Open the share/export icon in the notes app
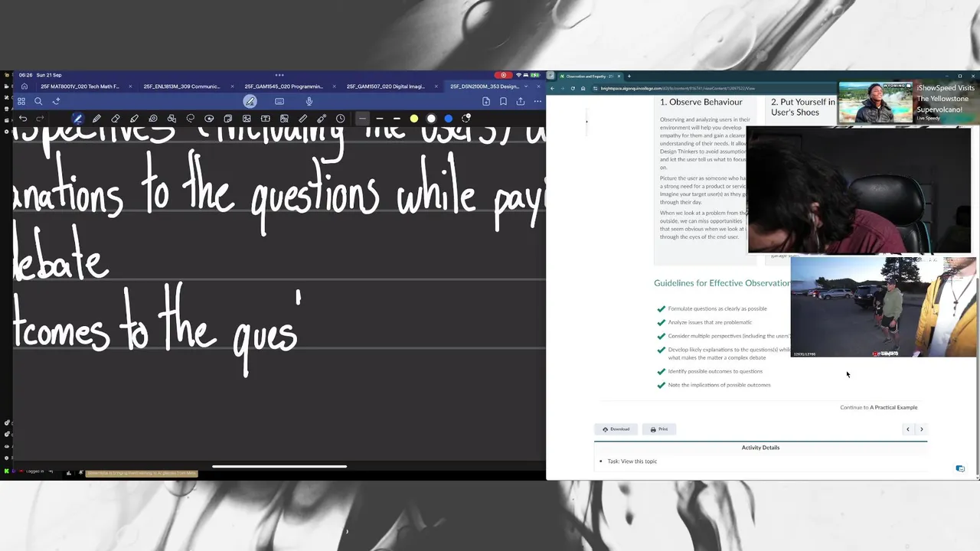Viewport: 980px width, 551px height. pyautogui.click(x=521, y=101)
